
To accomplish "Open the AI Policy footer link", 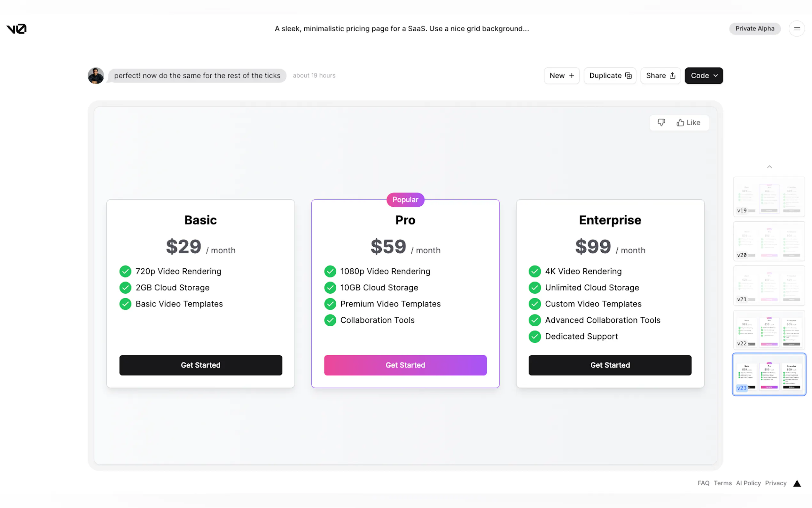I will pos(748,483).
